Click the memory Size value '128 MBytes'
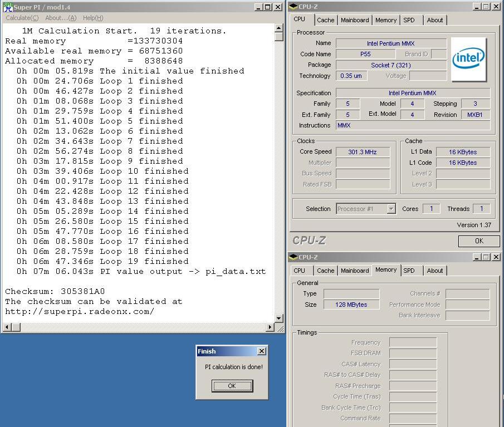The height and width of the screenshot is (427, 504). (351, 305)
